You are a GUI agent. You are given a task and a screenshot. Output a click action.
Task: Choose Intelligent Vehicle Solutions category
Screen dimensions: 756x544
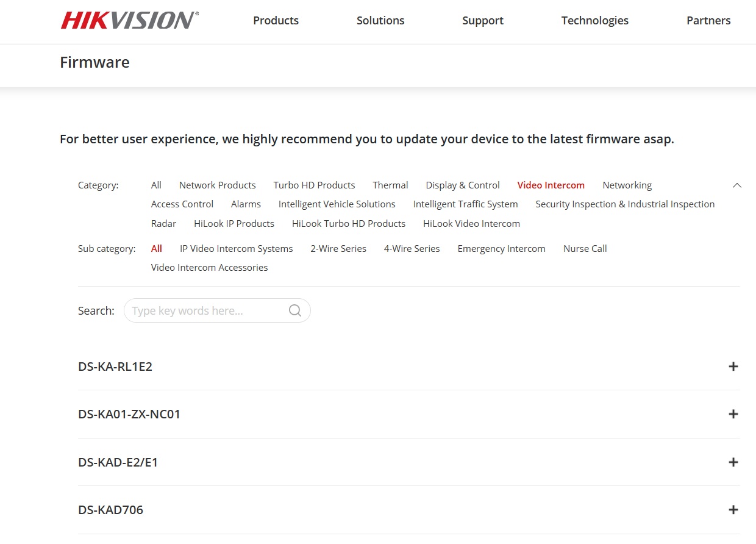click(x=337, y=204)
